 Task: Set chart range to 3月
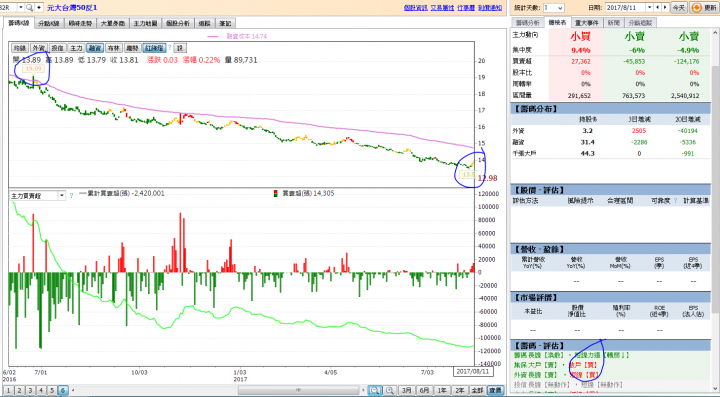click(x=407, y=391)
